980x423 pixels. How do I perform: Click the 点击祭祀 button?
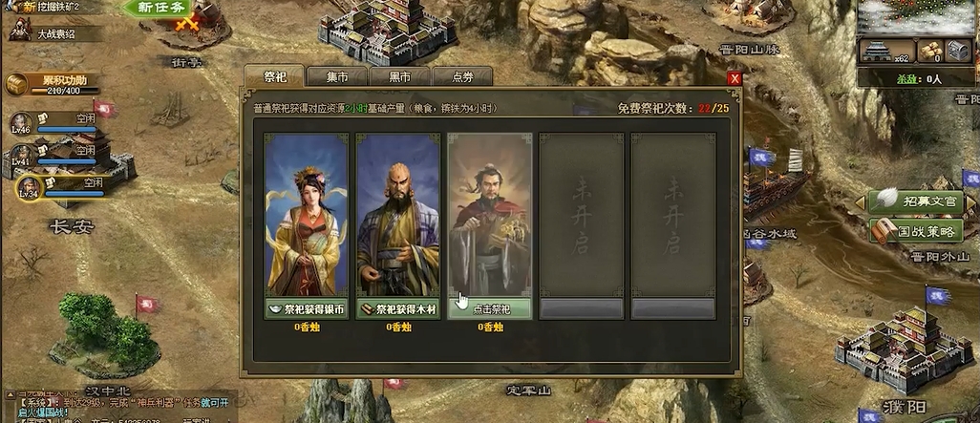point(490,308)
